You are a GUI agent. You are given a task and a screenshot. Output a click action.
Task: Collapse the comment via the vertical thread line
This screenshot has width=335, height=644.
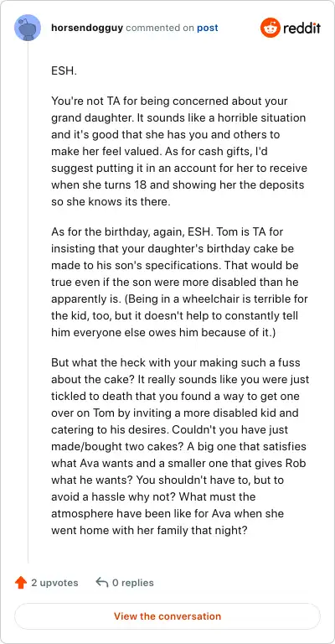pos(28,302)
